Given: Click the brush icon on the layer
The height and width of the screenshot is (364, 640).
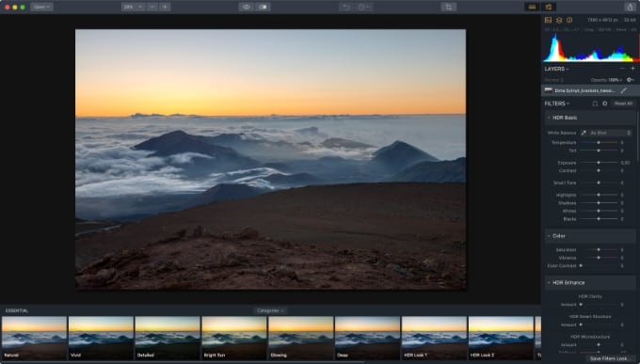Looking at the screenshot, I should pos(624,90).
